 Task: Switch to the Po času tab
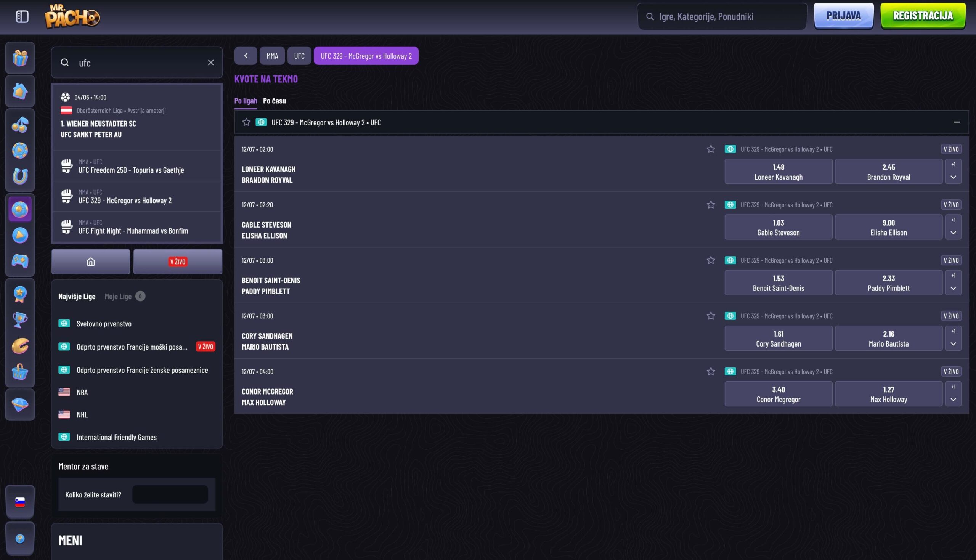point(274,101)
